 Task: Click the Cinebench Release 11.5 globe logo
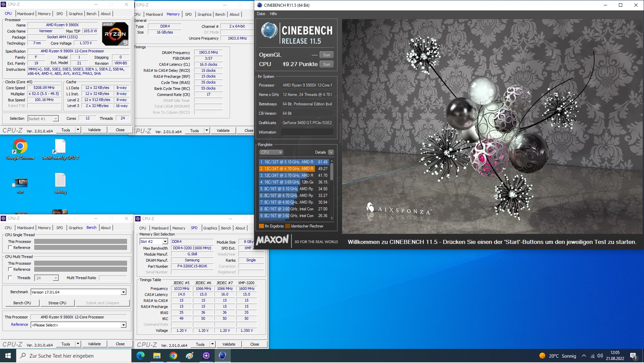click(x=269, y=31)
